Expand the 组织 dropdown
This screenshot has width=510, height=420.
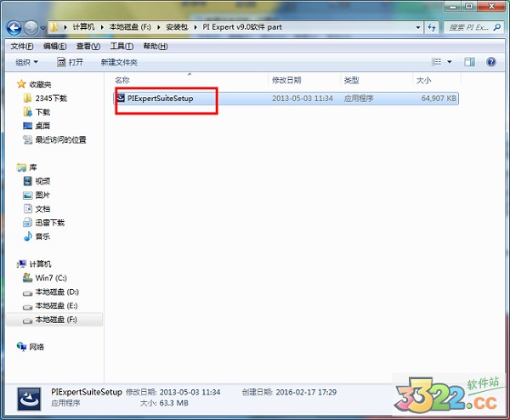[x=26, y=62]
